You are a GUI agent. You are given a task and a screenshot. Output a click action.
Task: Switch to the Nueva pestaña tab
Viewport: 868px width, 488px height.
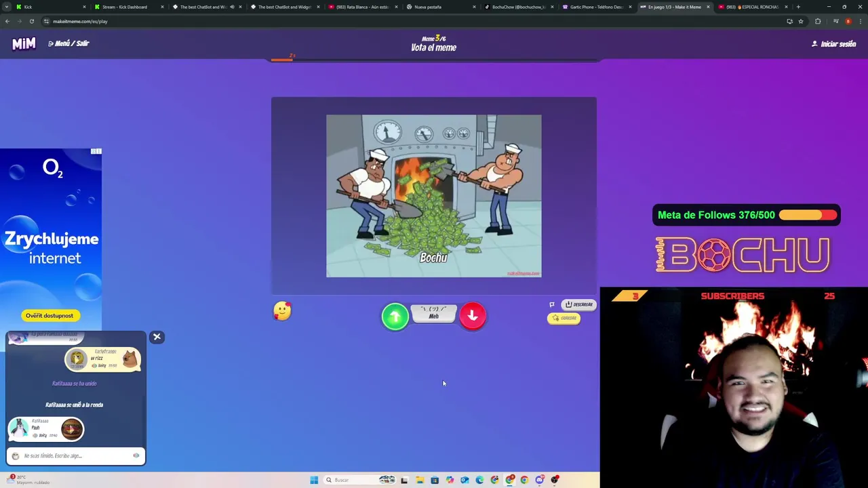(441, 7)
